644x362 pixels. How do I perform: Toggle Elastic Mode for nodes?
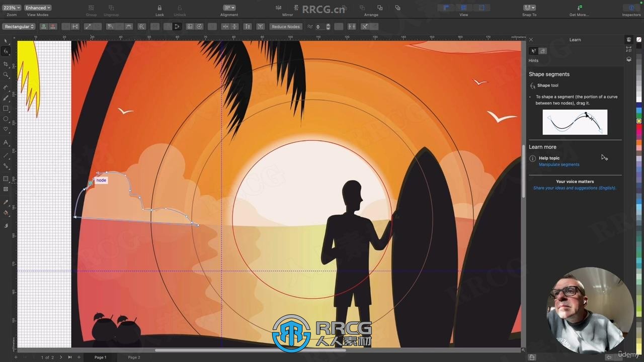[248, 27]
